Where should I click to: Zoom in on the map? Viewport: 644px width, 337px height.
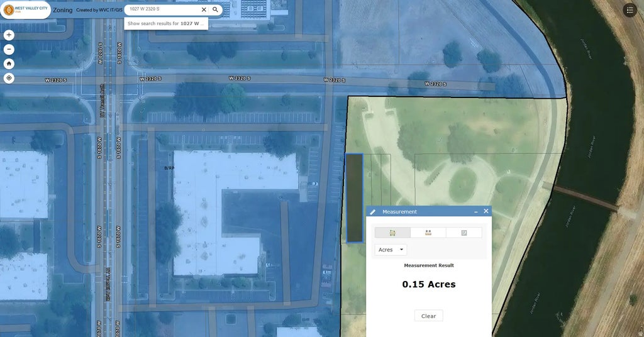9,35
